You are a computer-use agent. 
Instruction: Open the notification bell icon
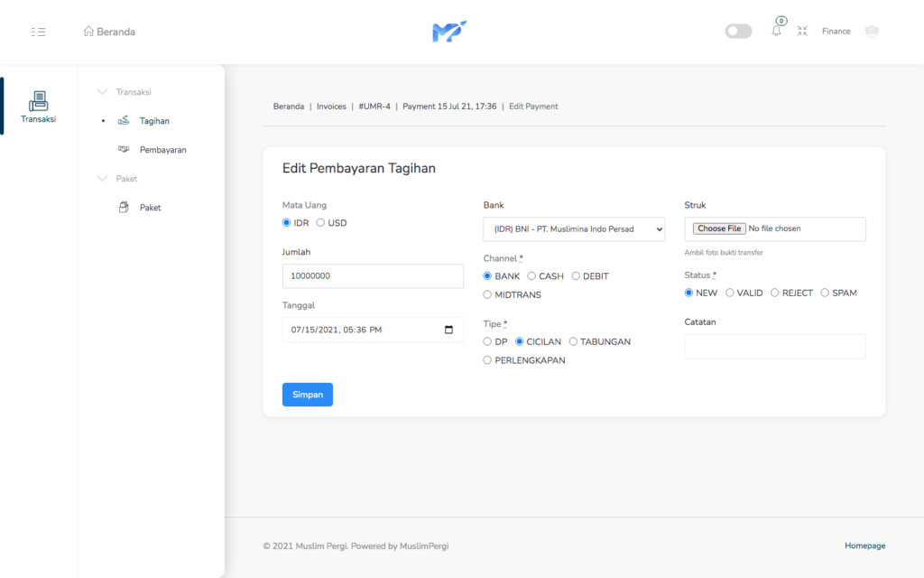click(776, 31)
